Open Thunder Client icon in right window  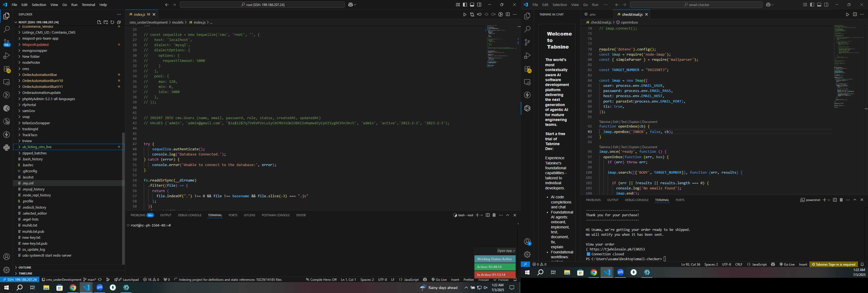click(527, 95)
